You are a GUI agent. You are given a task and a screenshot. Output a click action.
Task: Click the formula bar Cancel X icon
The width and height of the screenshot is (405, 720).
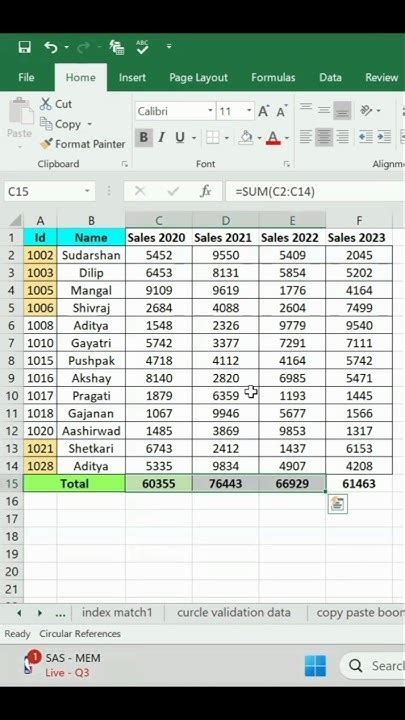pyautogui.click(x=140, y=191)
